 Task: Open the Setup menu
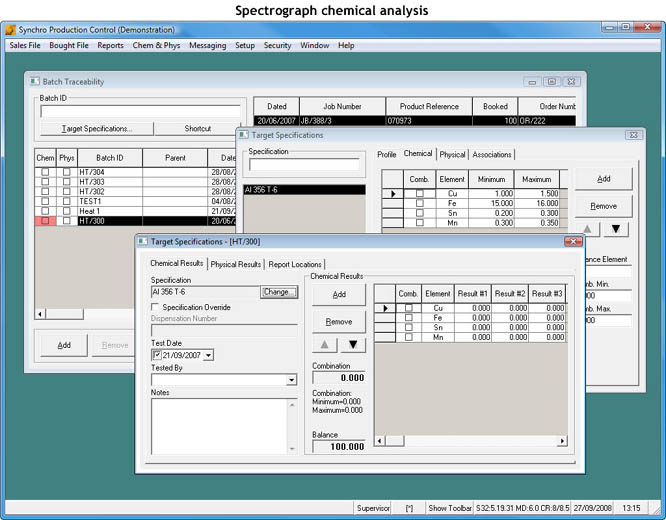[245, 45]
